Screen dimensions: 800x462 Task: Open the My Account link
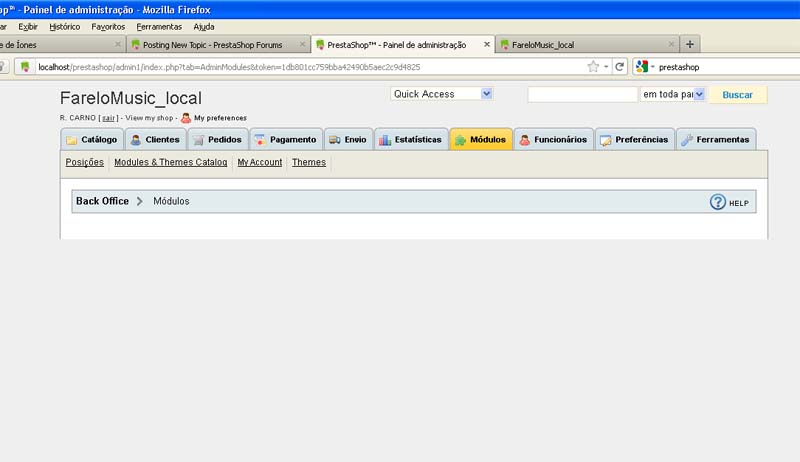(260, 162)
